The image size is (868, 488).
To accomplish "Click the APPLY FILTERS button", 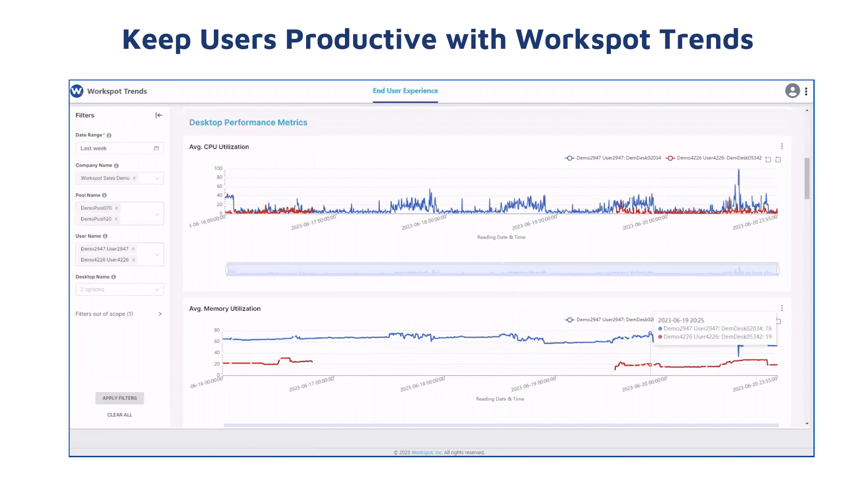I will click(119, 398).
